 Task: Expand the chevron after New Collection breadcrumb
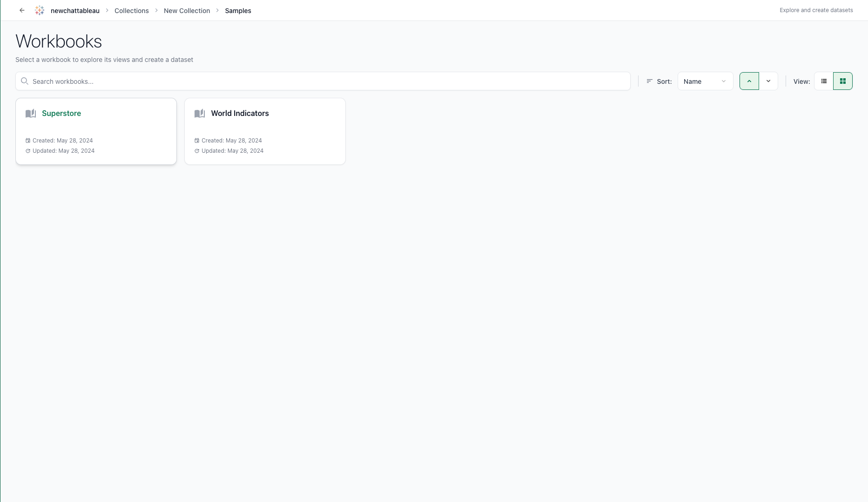pos(217,10)
